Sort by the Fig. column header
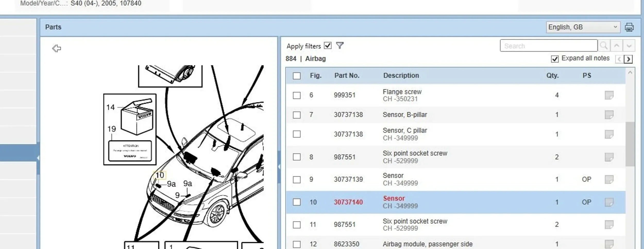Viewport: 644px width, 249px height. pos(316,76)
